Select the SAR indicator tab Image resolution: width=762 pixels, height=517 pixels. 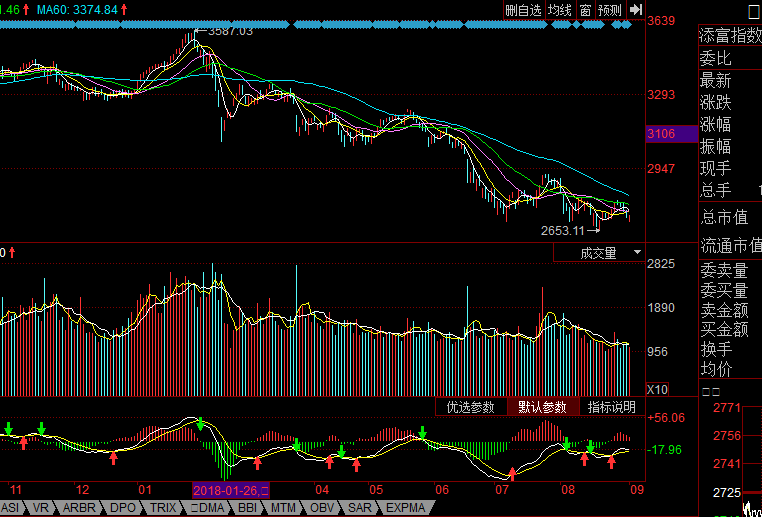coord(359,508)
